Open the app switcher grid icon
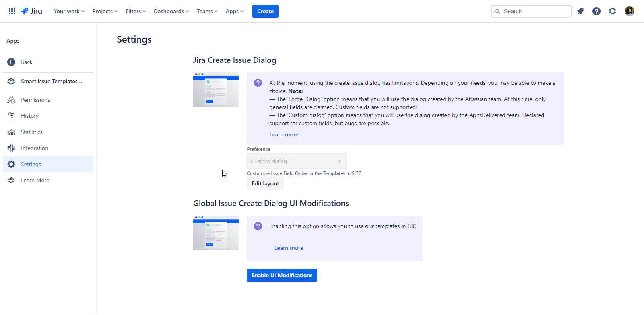Image resolution: width=644 pixels, height=315 pixels. coord(12,11)
